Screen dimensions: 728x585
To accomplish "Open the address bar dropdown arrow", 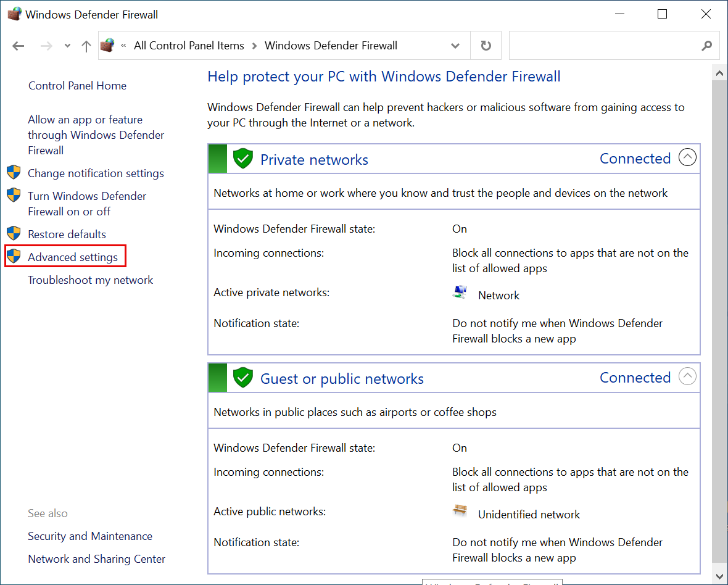I will tap(455, 45).
